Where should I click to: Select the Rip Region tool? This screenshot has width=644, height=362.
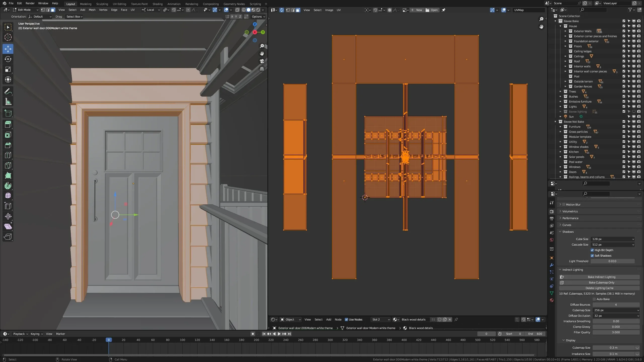coord(8,237)
